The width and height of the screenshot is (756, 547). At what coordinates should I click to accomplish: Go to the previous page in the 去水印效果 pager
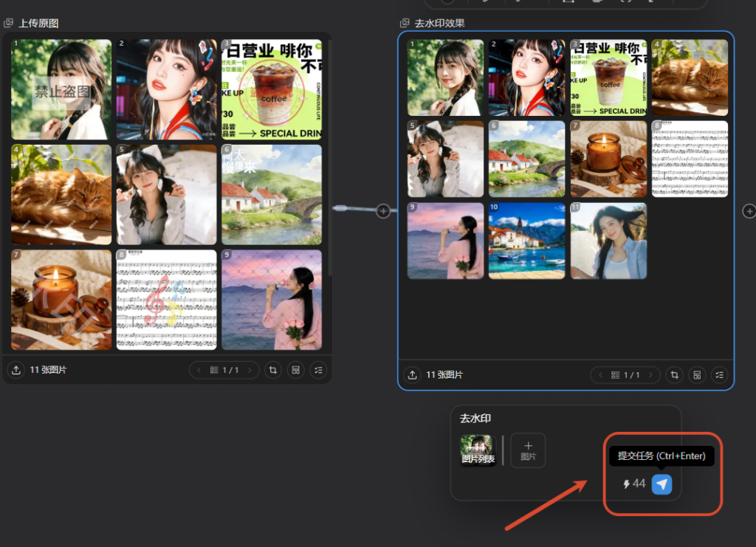(600, 375)
